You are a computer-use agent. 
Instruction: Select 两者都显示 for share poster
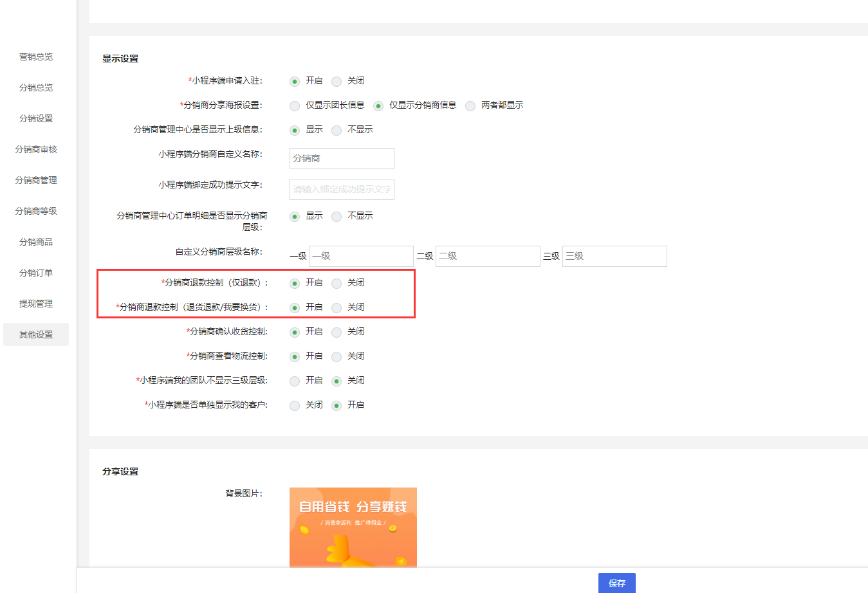[x=470, y=106]
